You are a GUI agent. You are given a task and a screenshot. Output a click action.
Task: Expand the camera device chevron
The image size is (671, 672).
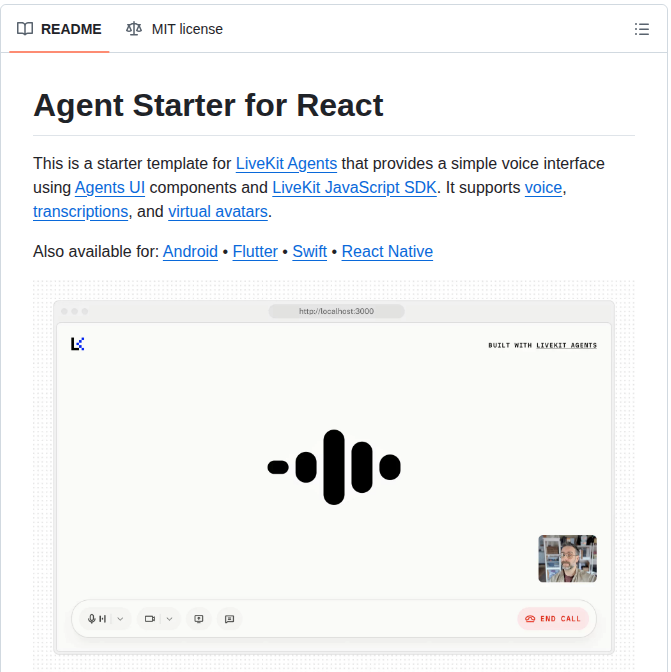[x=169, y=619]
